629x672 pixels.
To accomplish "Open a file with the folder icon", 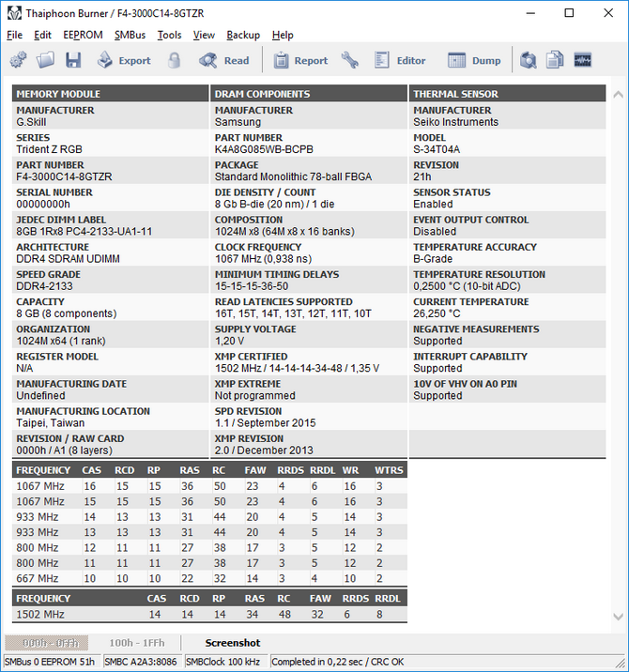I will [x=45, y=60].
